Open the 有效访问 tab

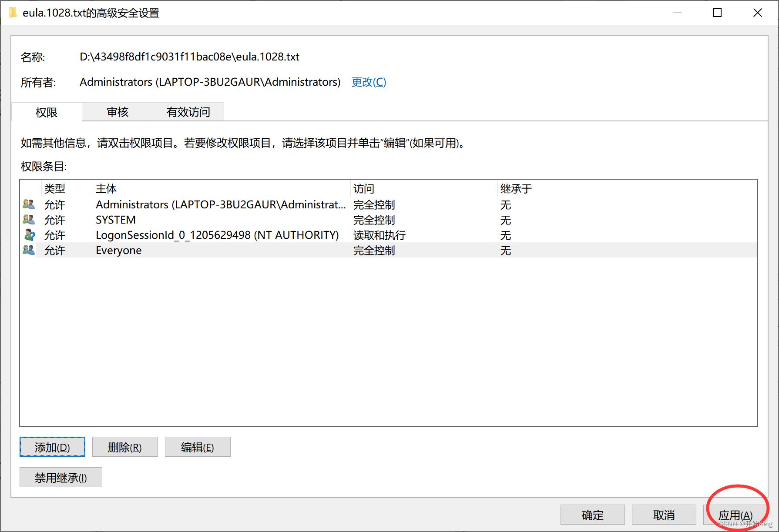(x=188, y=112)
